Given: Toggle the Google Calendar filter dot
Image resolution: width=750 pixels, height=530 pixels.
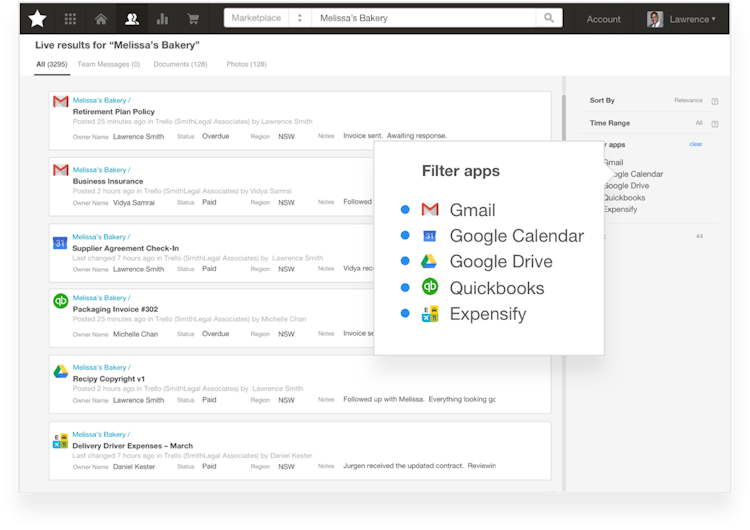Looking at the screenshot, I should coord(405,235).
